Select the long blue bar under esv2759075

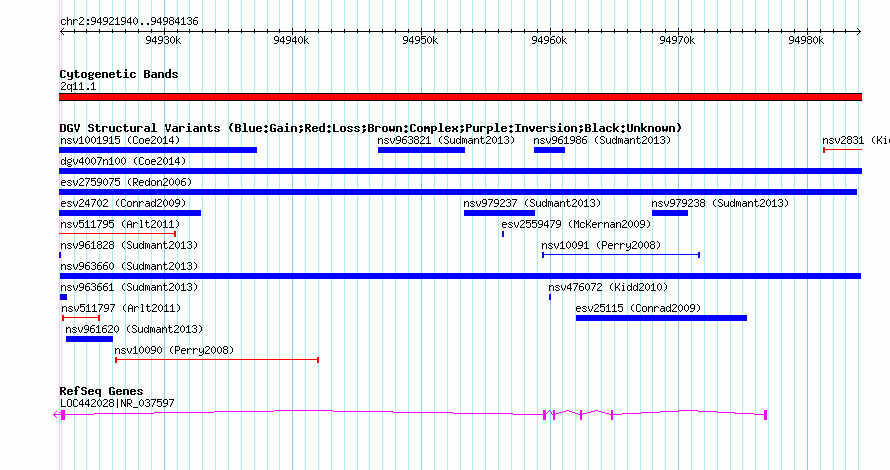458,192
